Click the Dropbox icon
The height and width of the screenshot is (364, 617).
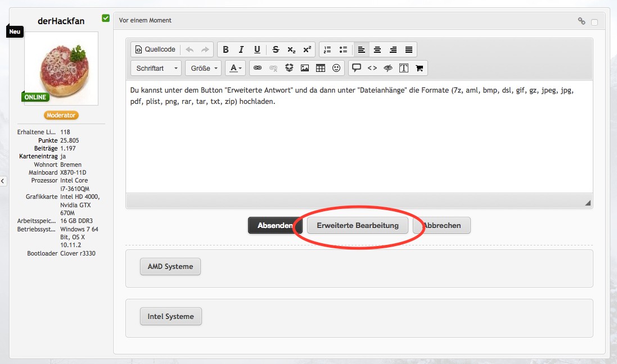click(289, 68)
